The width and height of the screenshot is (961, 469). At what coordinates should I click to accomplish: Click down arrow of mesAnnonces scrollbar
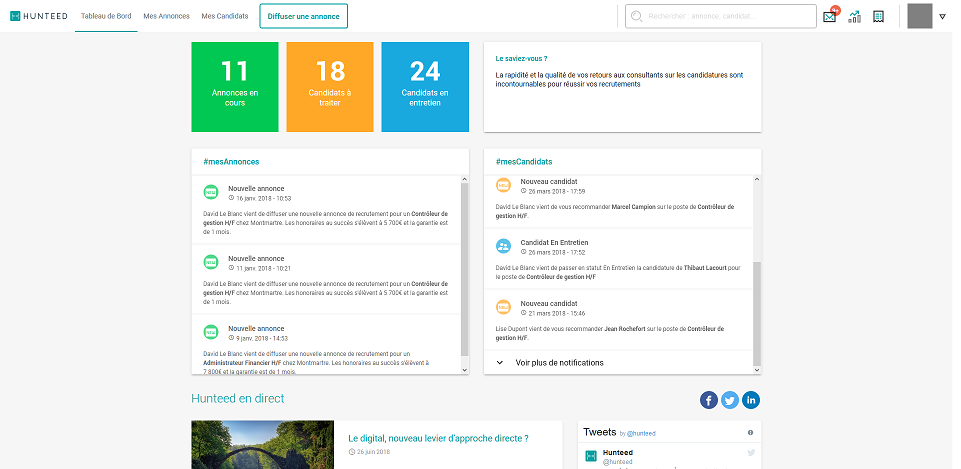pyautogui.click(x=464, y=370)
